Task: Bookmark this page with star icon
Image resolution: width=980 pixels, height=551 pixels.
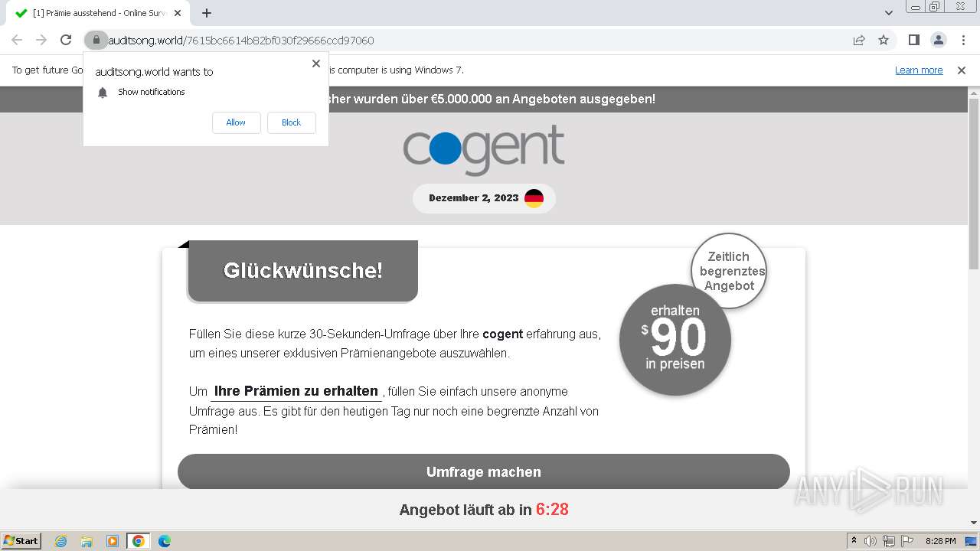Action: point(884,40)
